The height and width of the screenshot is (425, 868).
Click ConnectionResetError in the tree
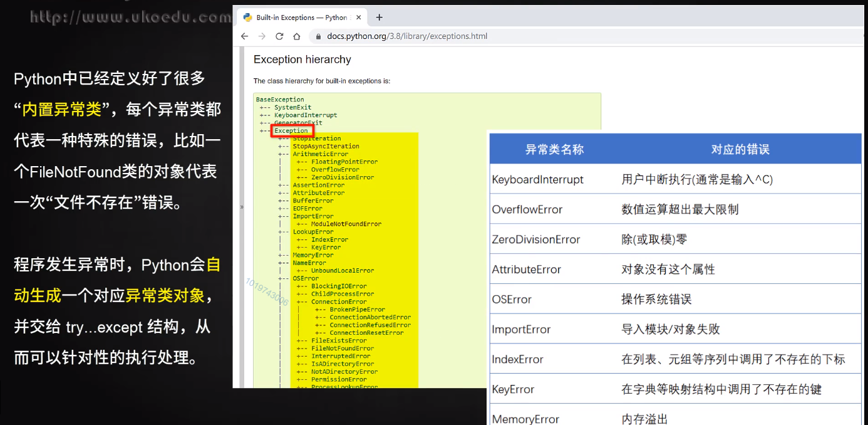point(366,333)
